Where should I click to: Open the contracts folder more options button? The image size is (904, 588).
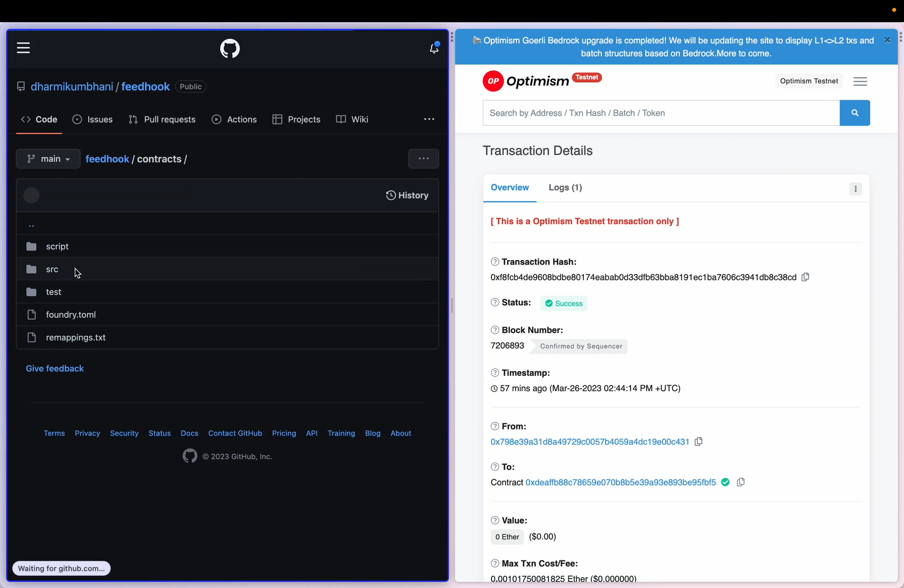(x=424, y=158)
